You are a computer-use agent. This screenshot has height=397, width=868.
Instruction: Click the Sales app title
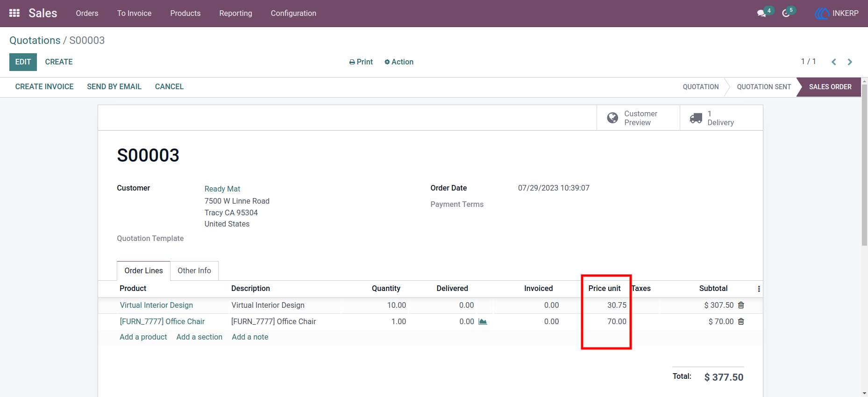tap(43, 13)
